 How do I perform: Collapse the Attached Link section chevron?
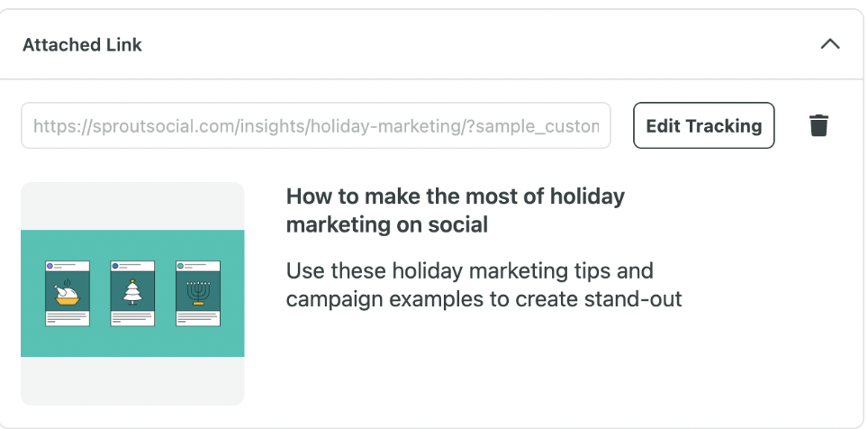(830, 44)
